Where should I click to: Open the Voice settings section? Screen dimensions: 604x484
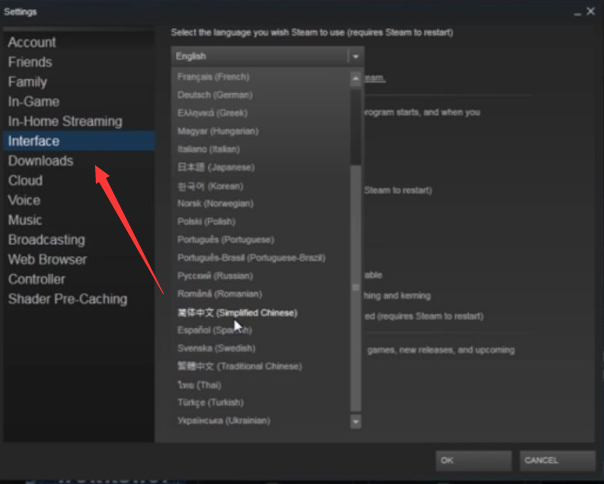click(79, 200)
